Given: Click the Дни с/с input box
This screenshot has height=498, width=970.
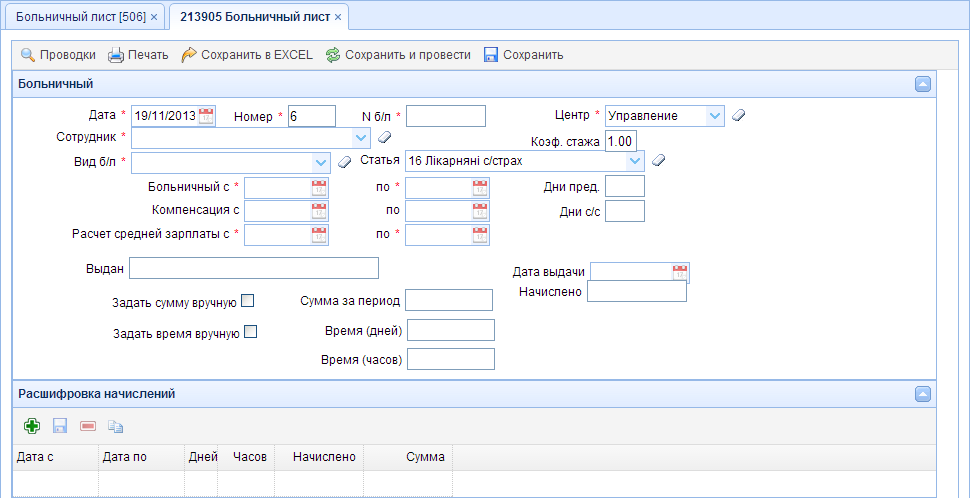Looking at the screenshot, I should [625, 211].
